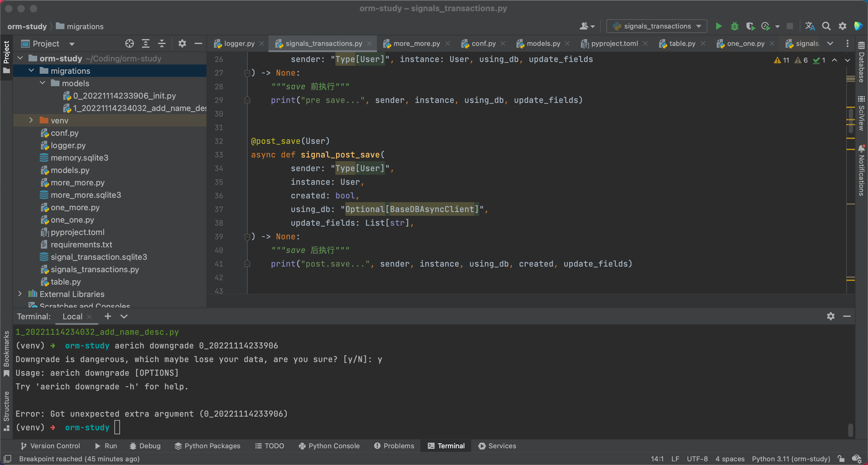This screenshot has width=868, height=465.
Task: Expand all in Project panel
Action: 146,43
